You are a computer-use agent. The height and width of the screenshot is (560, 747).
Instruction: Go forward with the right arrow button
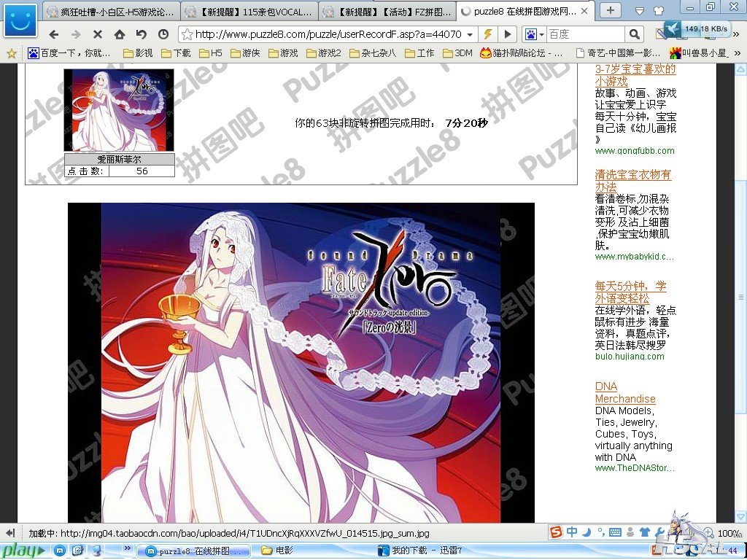pyautogui.click(x=76, y=34)
